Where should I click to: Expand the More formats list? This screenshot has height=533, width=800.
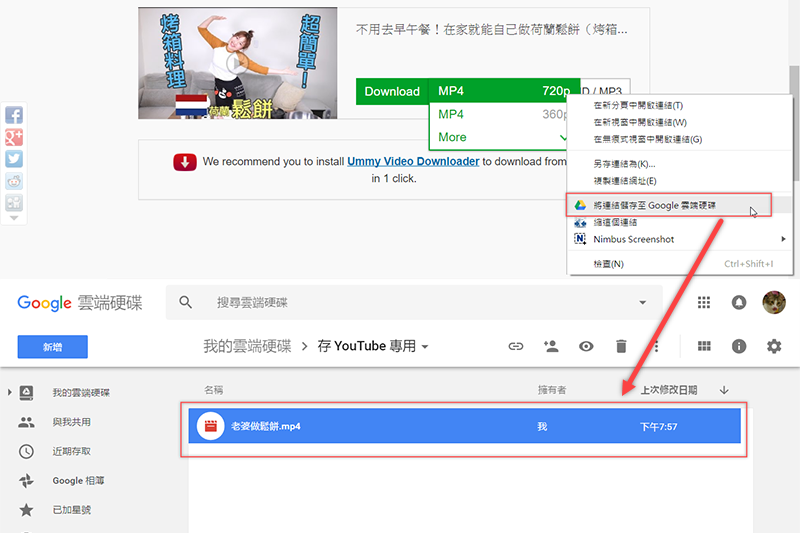(500, 137)
